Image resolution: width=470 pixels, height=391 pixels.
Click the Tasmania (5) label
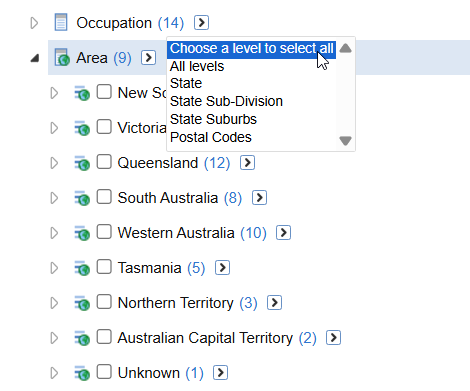pyautogui.click(x=161, y=268)
